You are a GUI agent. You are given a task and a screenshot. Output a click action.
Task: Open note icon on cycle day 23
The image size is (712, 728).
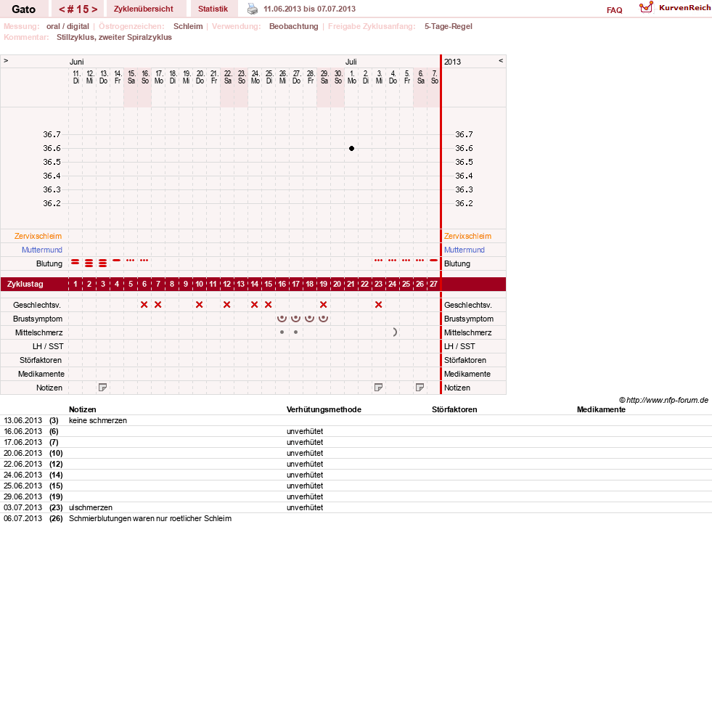click(x=378, y=387)
